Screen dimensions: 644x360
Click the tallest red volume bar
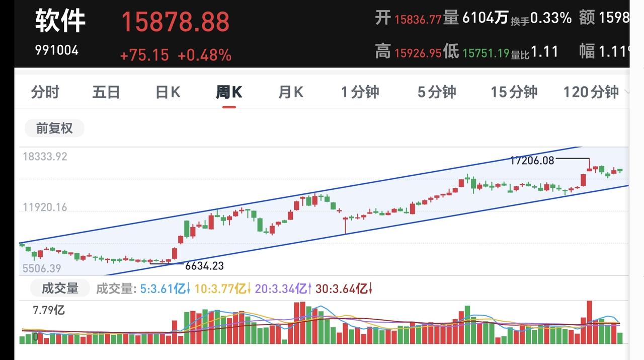[x=589, y=322]
